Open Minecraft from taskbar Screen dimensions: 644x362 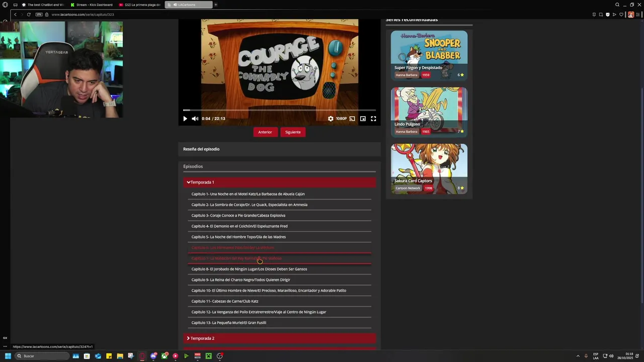click(208, 356)
